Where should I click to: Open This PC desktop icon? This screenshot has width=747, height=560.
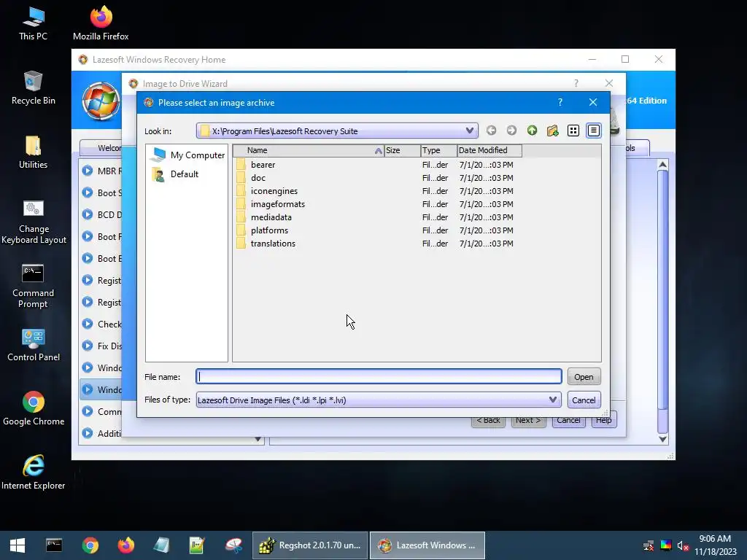point(33,23)
